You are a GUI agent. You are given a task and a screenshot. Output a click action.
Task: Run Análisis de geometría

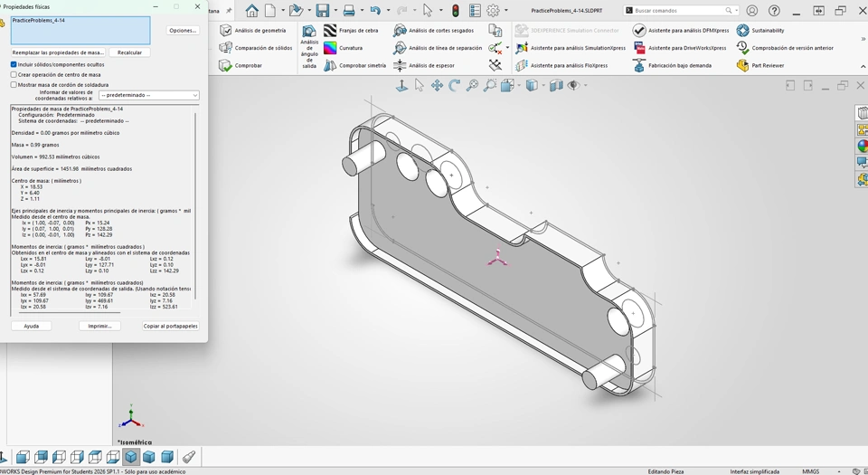253,31
